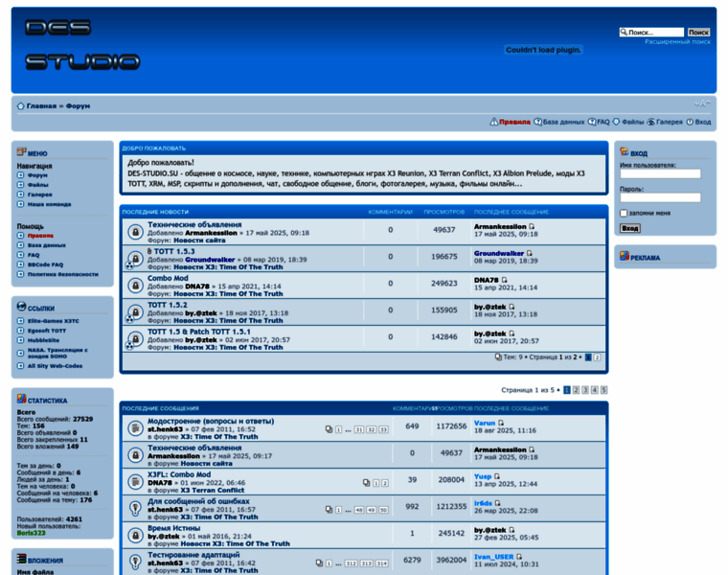Open Модостроение (вопросы и ответы) topic
728x575 pixels.
tap(211, 422)
